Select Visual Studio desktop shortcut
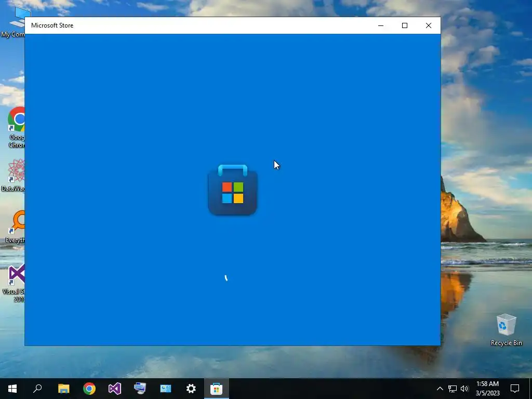The image size is (532, 399). pos(14,284)
